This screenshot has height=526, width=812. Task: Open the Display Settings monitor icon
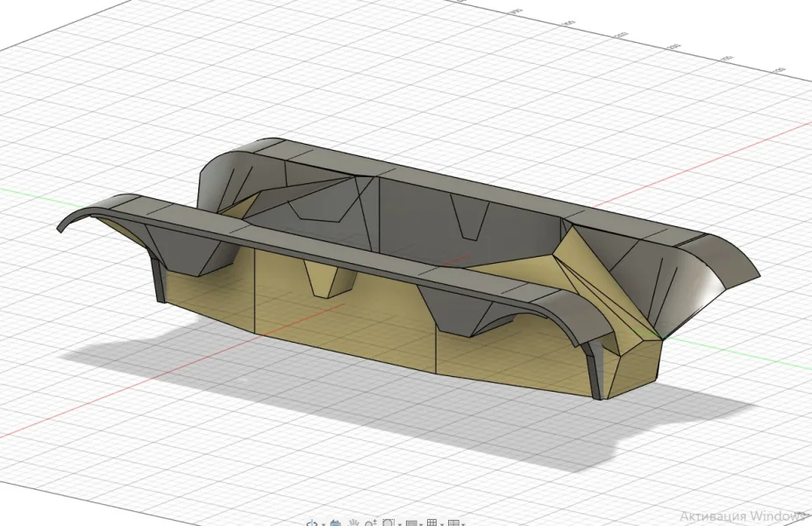coord(411,523)
